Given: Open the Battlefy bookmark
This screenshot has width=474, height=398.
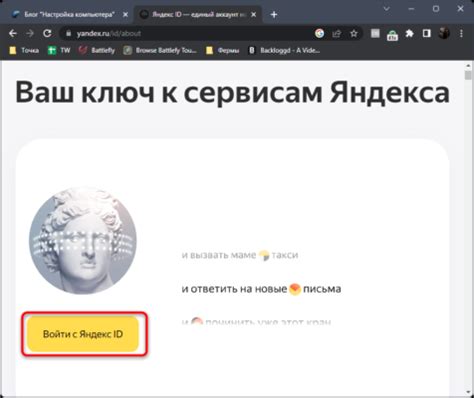Looking at the screenshot, I should point(97,50).
